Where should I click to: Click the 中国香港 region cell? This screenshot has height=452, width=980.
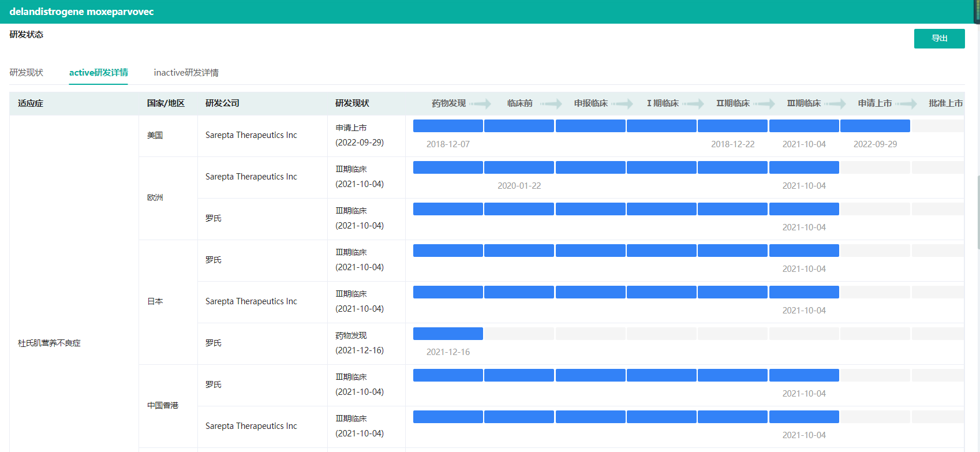163,406
